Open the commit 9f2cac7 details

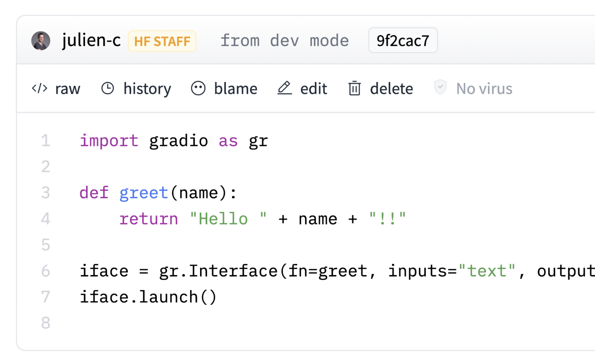[x=402, y=40]
